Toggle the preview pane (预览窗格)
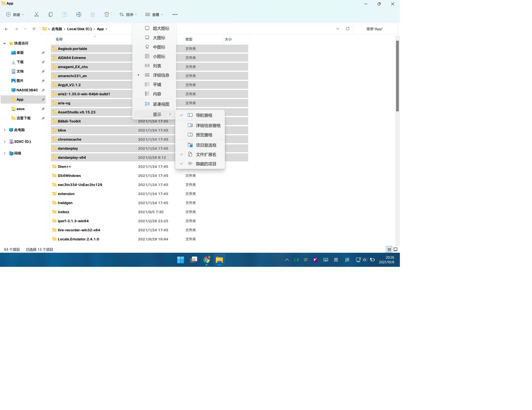 click(200, 135)
